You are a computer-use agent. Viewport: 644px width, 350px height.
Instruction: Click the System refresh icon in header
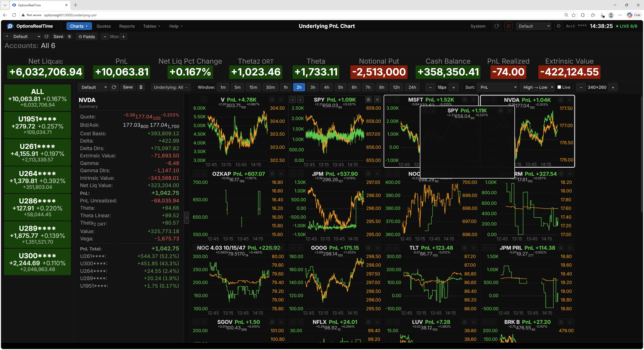coord(497,26)
